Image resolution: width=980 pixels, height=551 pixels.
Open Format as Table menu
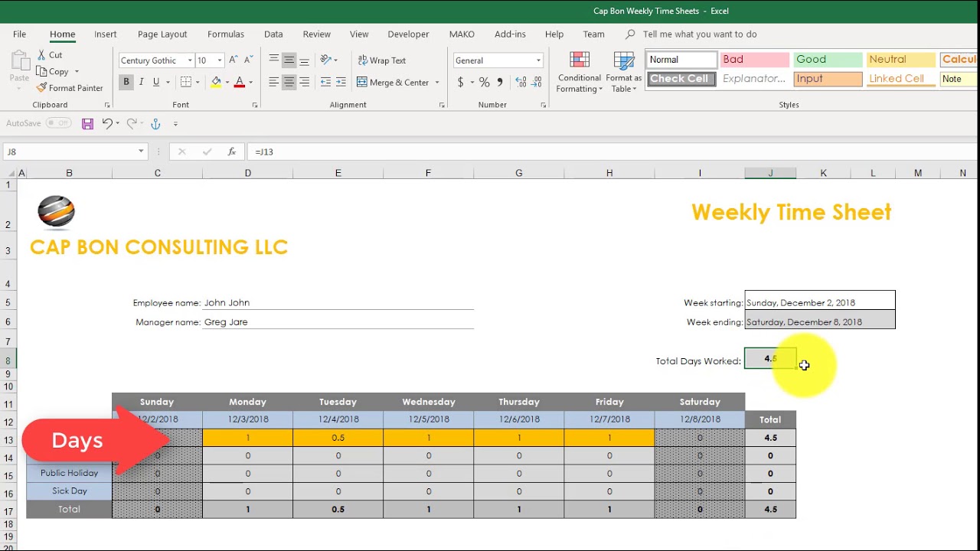624,73
